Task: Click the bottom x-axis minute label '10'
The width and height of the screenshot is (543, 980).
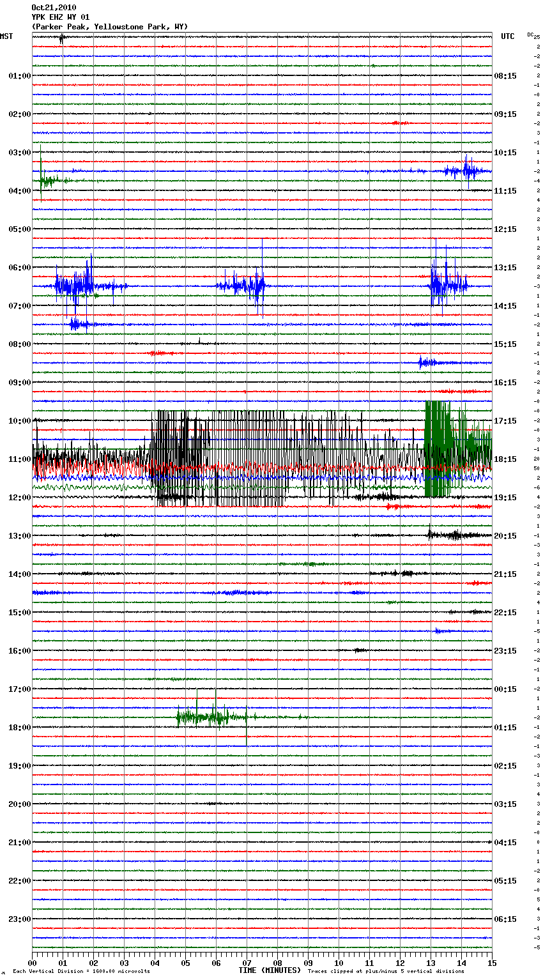Action: pyautogui.click(x=339, y=963)
